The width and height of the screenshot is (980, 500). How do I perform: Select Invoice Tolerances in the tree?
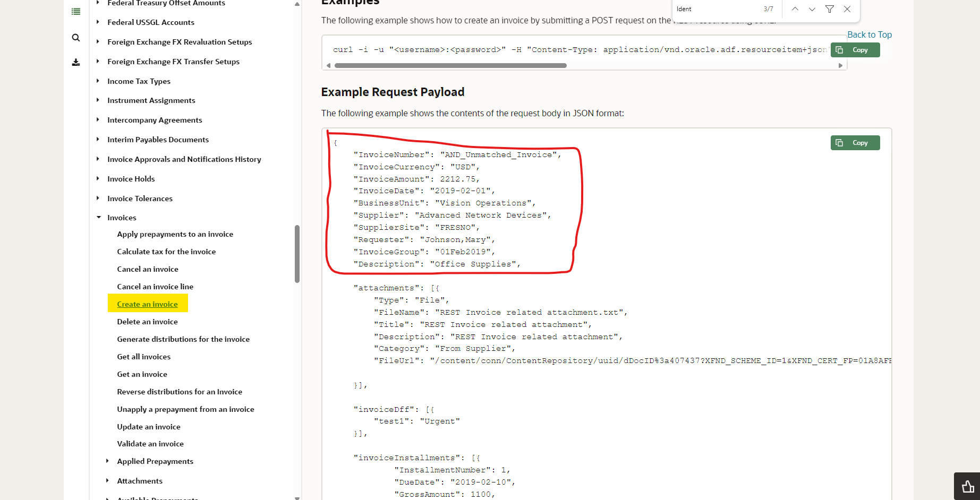pos(140,199)
